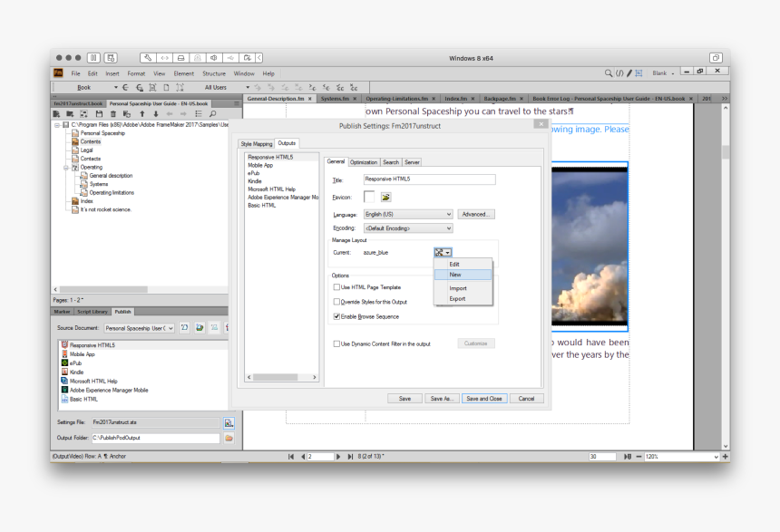
Task: Click the Kindle output icon in Publish panel
Action: click(64, 372)
